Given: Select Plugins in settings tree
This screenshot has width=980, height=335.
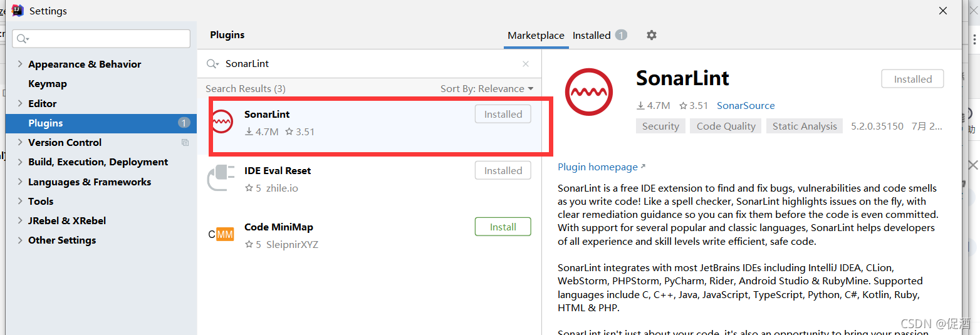Looking at the screenshot, I should click(101, 123).
